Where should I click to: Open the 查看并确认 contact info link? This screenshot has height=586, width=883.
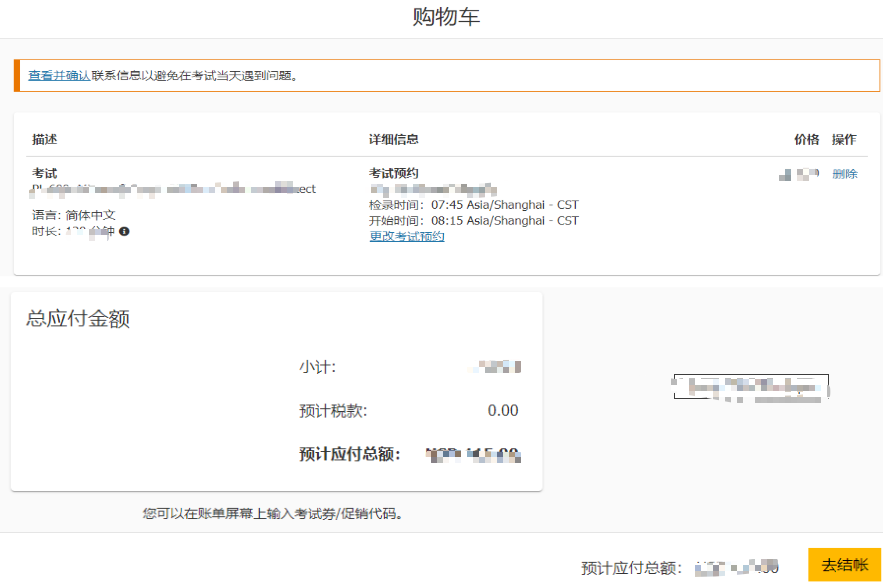59,75
